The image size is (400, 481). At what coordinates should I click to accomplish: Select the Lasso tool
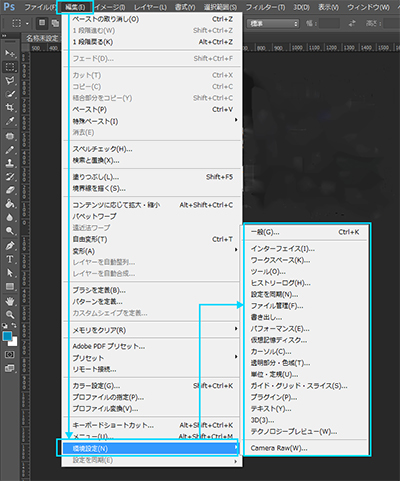(x=10, y=80)
